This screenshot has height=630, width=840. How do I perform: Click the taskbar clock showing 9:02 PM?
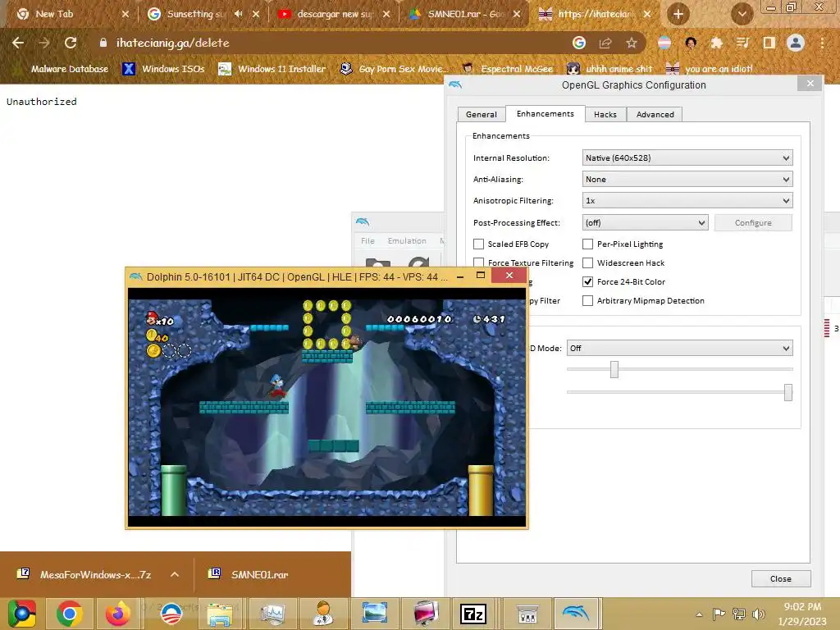802,614
